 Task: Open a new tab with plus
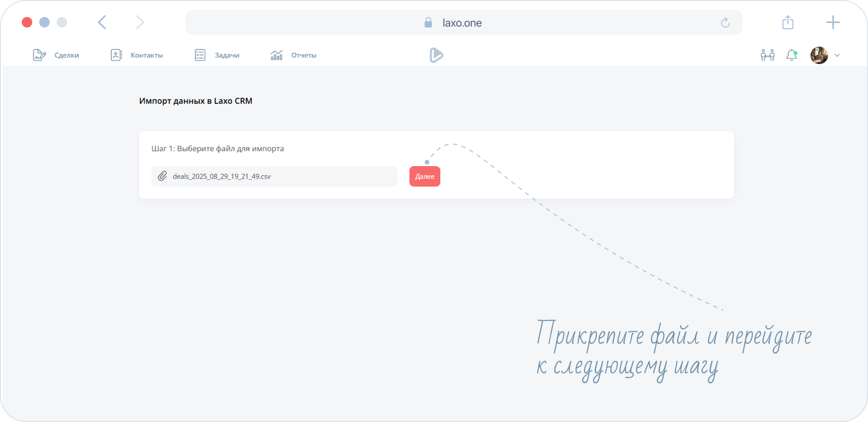click(x=833, y=22)
